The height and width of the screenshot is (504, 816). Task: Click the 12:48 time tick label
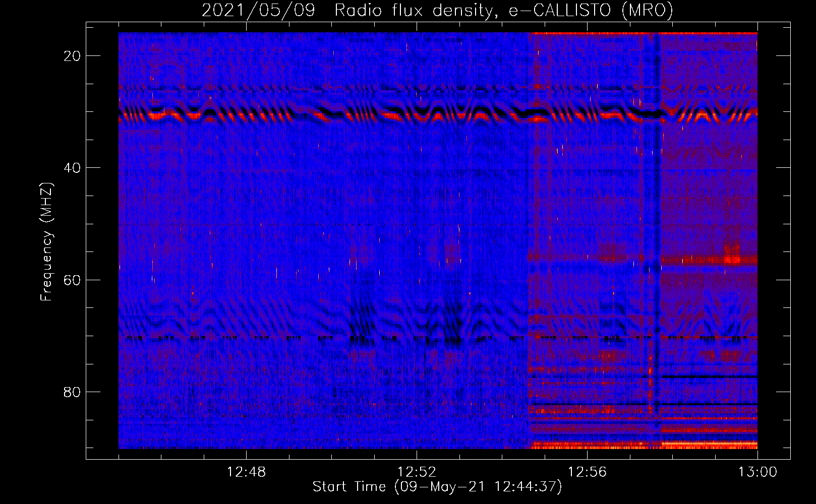pyautogui.click(x=246, y=472)
